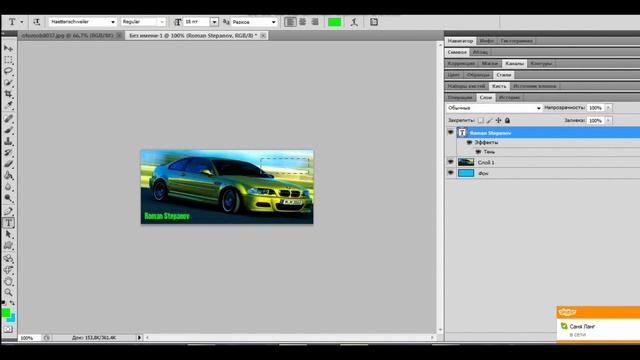Select the Dodge tool
Image resolution: width=640 pixels, height=360 pixels.
9,198
